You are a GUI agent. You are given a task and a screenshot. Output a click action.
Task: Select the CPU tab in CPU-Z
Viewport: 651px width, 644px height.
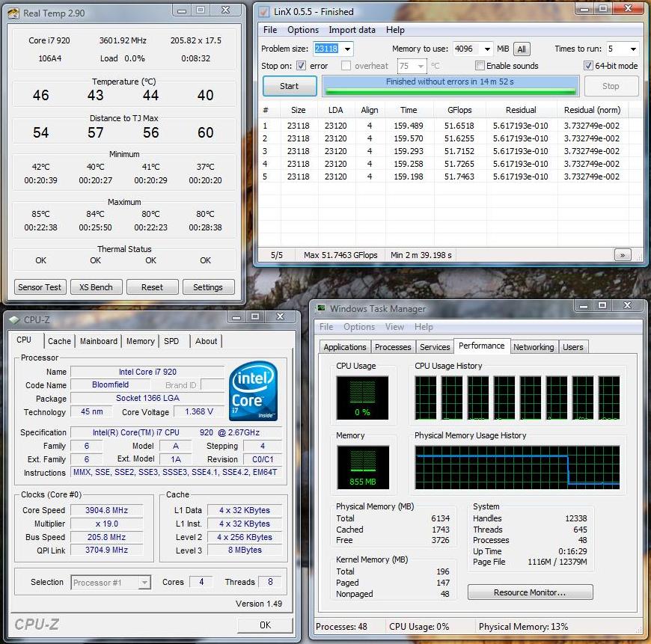click(24, 340)
